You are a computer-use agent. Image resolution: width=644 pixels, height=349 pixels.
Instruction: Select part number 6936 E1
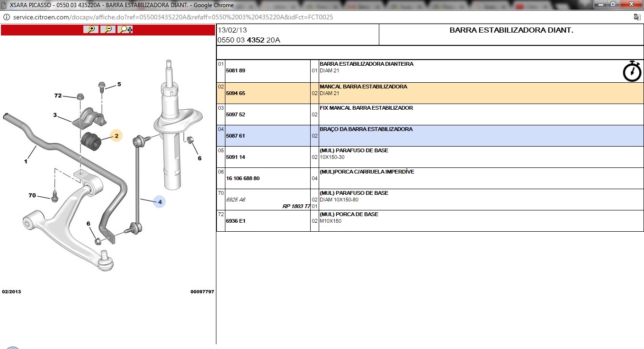[x=236, y=221]
